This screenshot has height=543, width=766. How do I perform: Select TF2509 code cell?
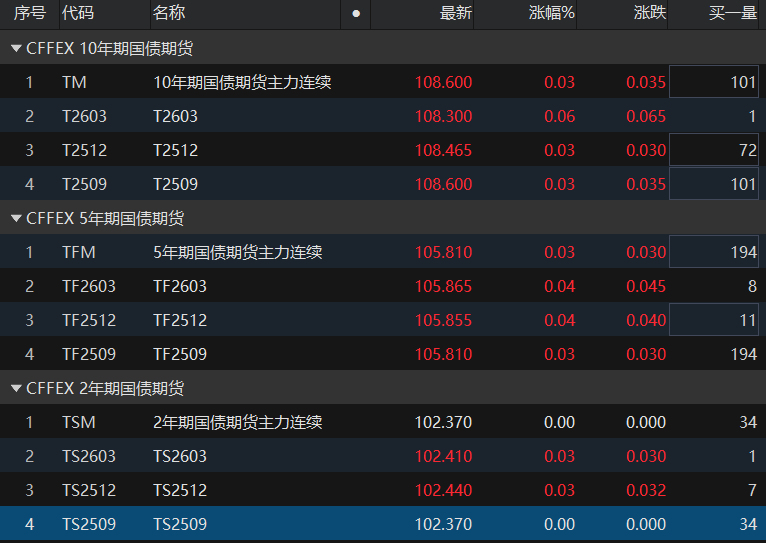coord(89,354)
